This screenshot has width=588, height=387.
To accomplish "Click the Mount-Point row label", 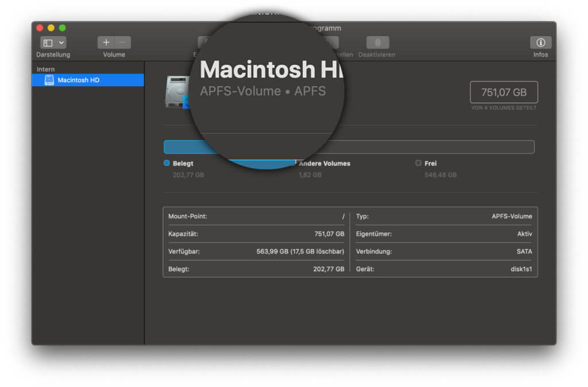I will click(188, 216).
